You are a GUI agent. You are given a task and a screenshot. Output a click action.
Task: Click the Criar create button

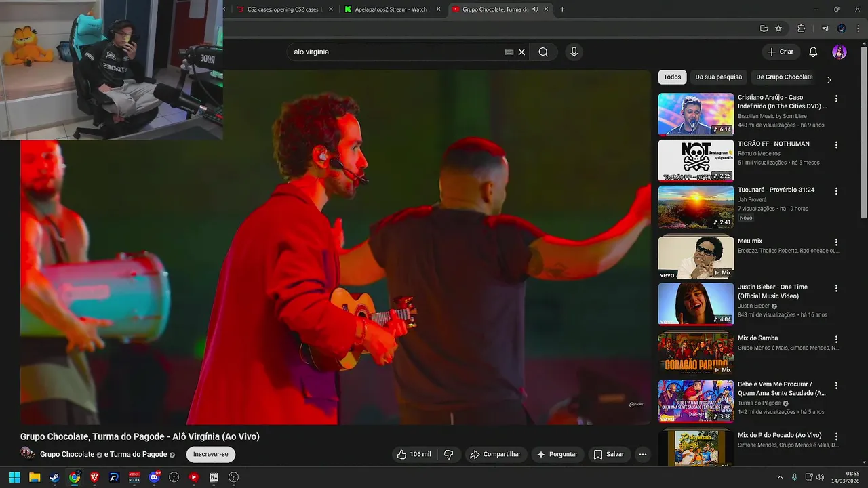780,52
